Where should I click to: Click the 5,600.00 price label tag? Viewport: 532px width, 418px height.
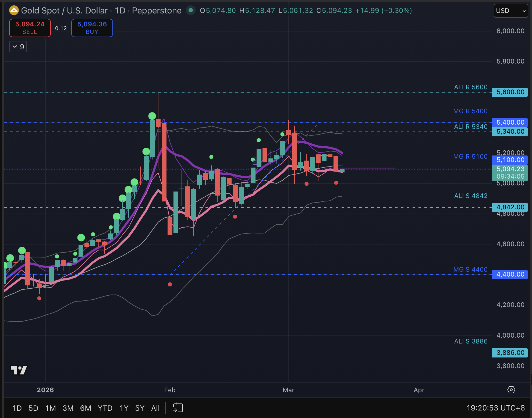click(510, 92)
